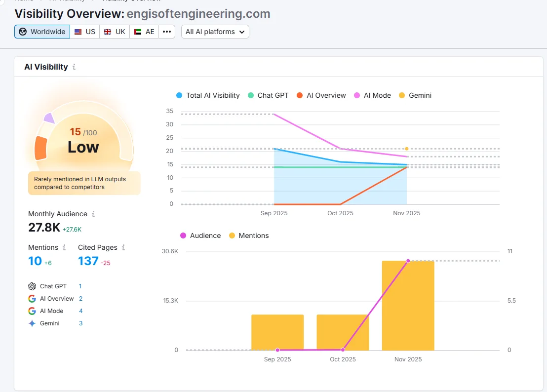547x392 pixels.
Task: Click the orange segment of the gauge
Action: [x=41, y=148]
